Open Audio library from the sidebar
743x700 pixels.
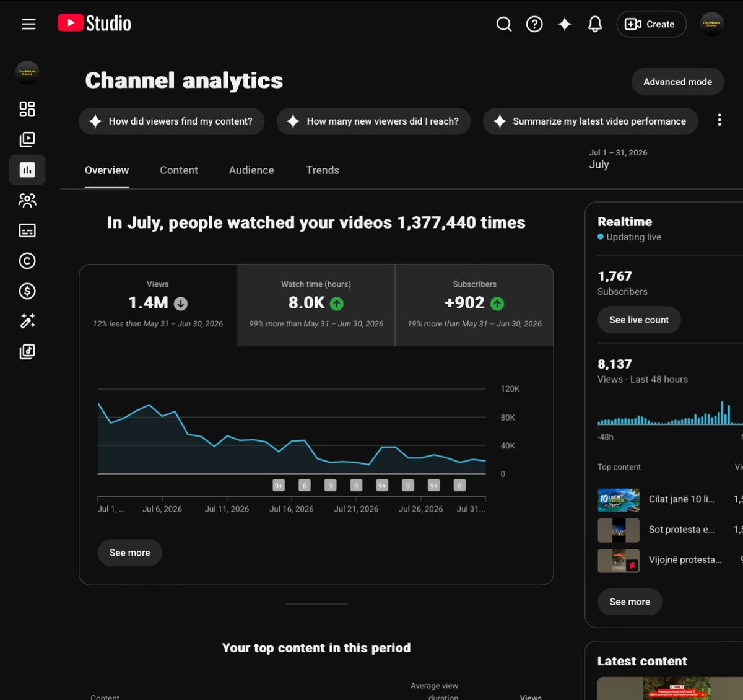[27, 351]
